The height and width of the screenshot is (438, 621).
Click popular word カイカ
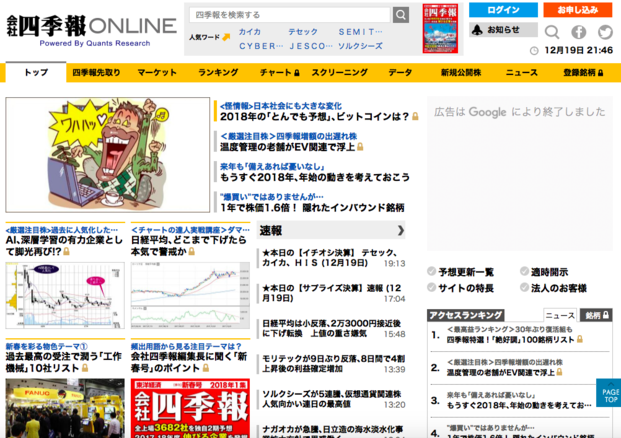[250, 32]
